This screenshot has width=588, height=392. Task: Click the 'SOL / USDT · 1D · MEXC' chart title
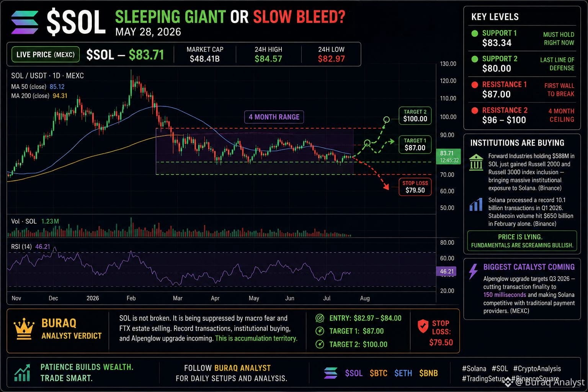click(x=47, y=76)
